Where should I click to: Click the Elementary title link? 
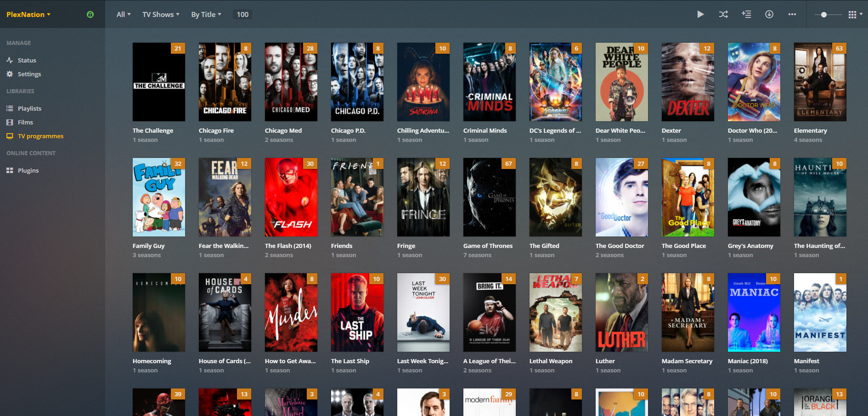810,130
